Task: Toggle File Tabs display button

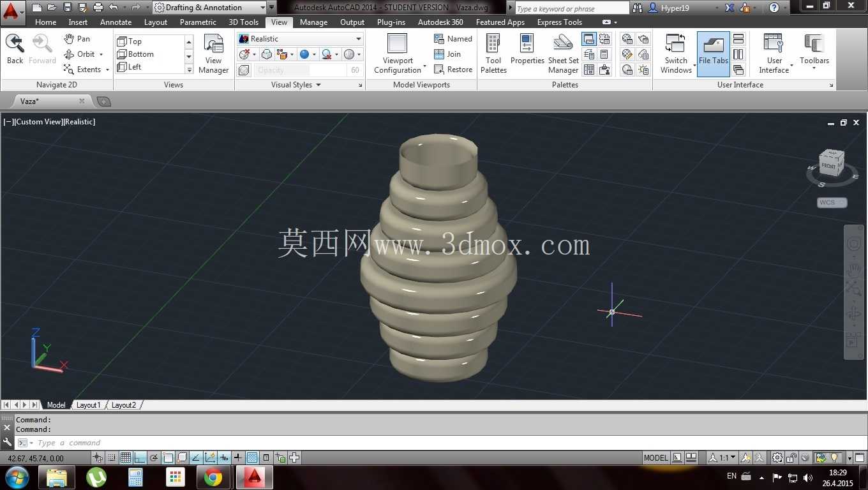Action: (714, 54)
